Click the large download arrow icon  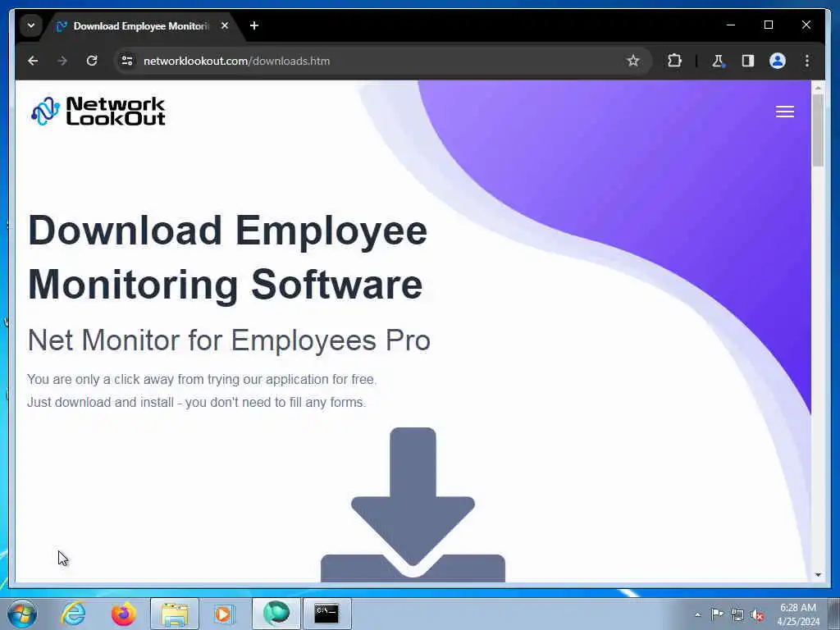click(x=413, y=504)
